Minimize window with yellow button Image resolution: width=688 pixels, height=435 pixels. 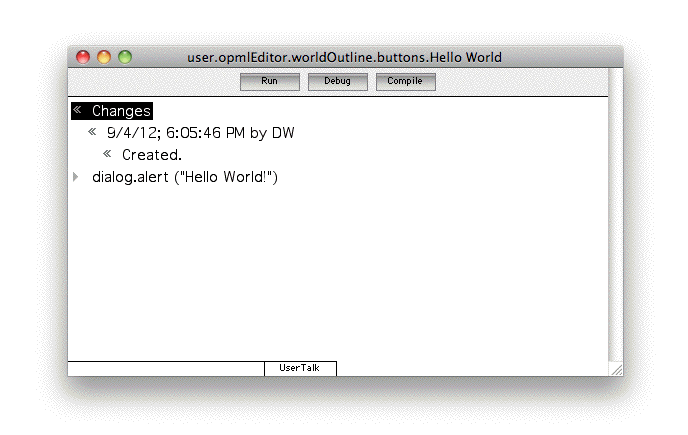coord(104,57)
